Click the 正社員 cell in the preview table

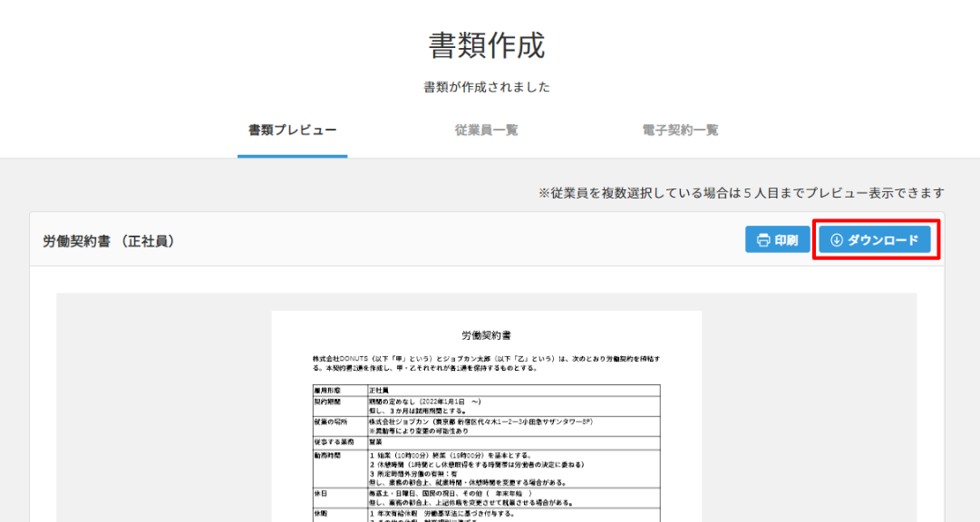click(379, 388)
